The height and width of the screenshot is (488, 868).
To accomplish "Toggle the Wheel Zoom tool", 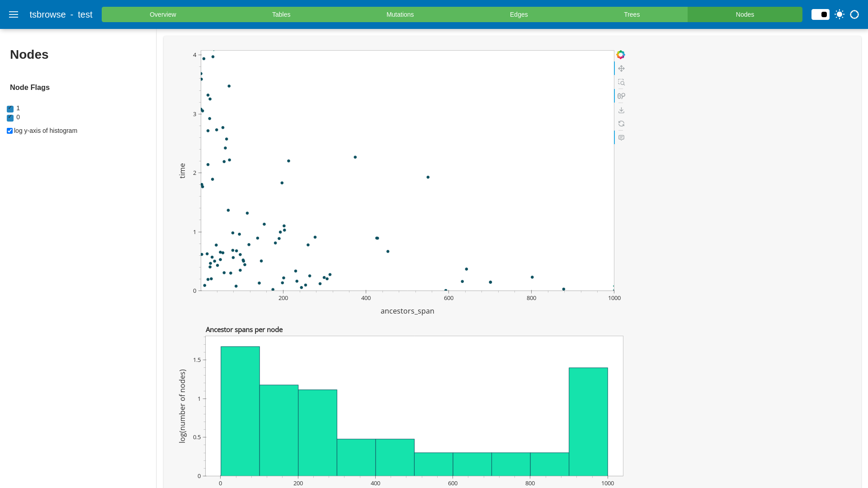I will click(x=621, y=96).
